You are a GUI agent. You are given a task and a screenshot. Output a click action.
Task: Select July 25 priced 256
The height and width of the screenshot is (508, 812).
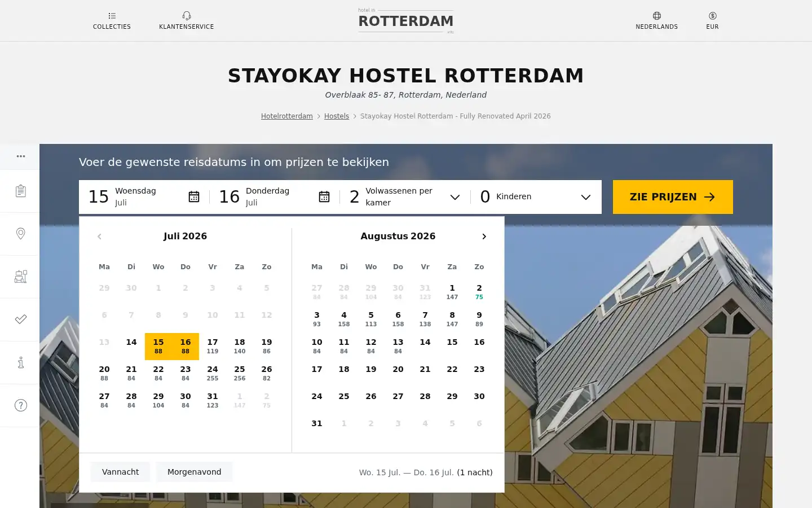[240, 373]
